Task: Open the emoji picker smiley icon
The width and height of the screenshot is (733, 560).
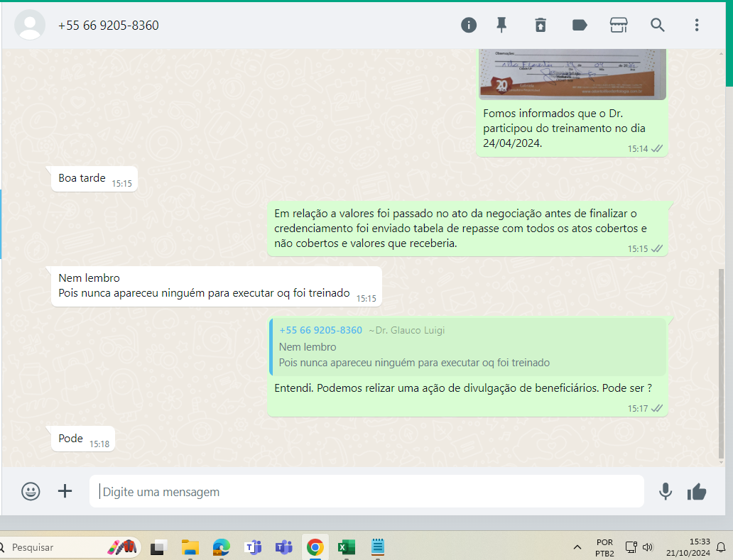Action: 31,491
